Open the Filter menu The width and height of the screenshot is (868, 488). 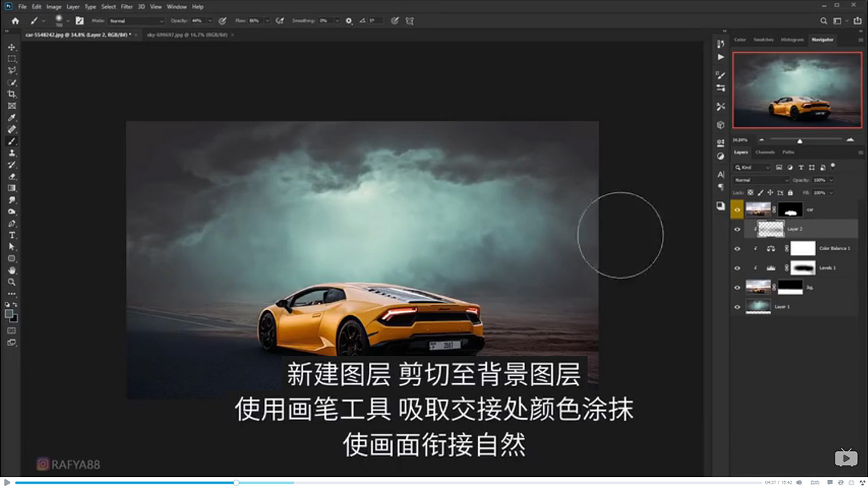point(127,6)
